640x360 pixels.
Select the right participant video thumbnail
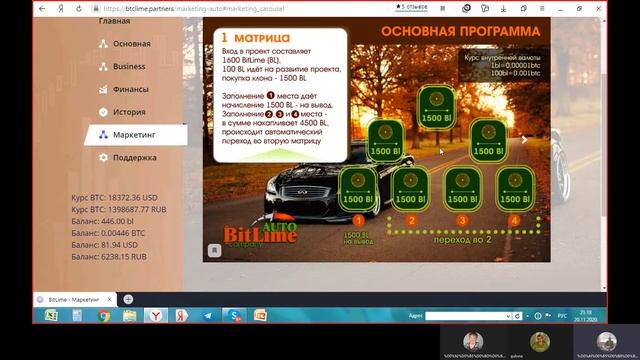[607, 343]
